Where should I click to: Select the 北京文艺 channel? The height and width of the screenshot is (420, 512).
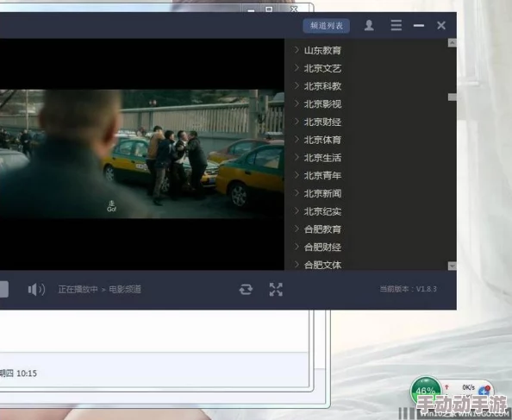[322, 68]
